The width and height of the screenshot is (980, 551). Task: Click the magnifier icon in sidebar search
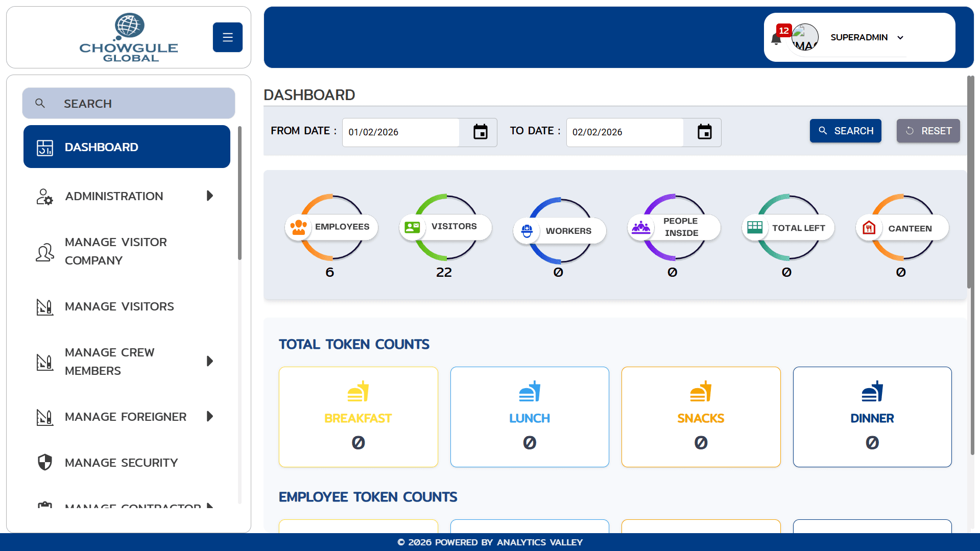click(x=40, y=103)
